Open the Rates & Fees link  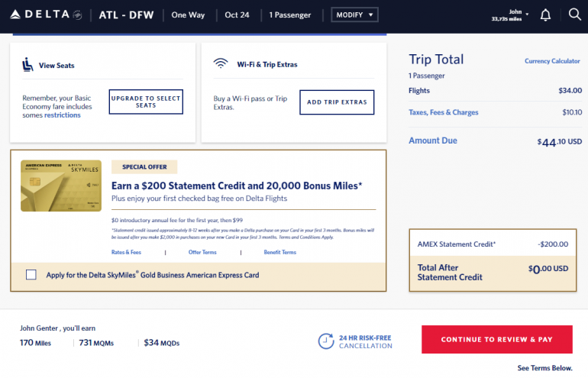pos(126,252)
